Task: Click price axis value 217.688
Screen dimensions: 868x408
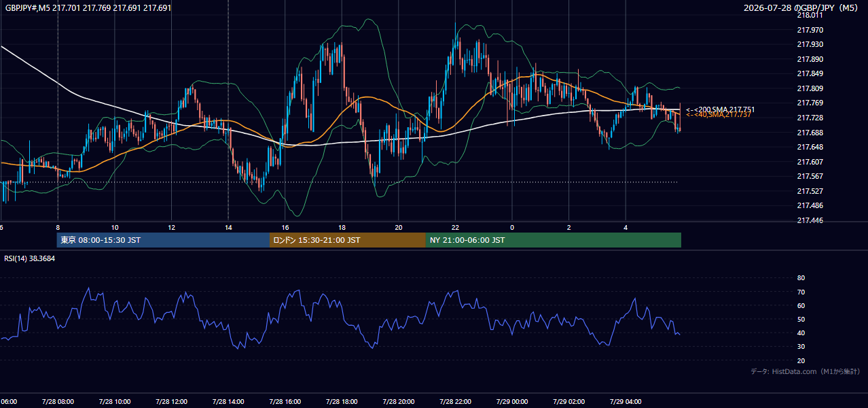Action: [x=810, y=133]
